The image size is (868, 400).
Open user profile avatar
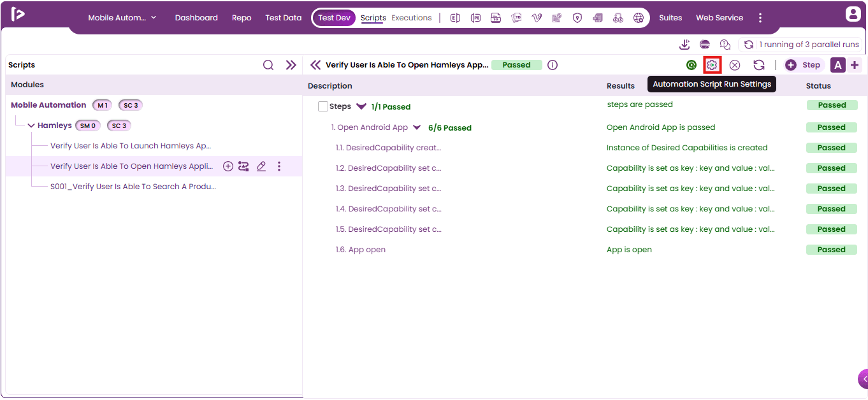(853, 14)
